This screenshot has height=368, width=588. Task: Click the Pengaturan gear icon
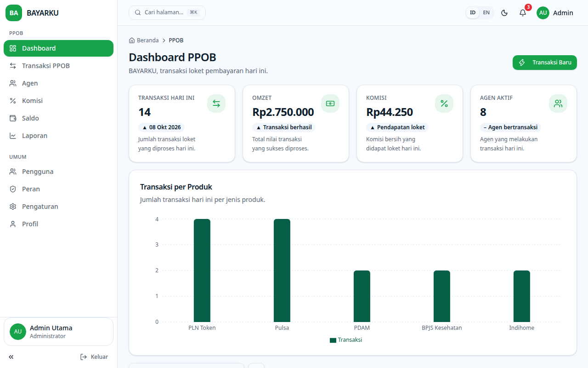click(13, 207)
